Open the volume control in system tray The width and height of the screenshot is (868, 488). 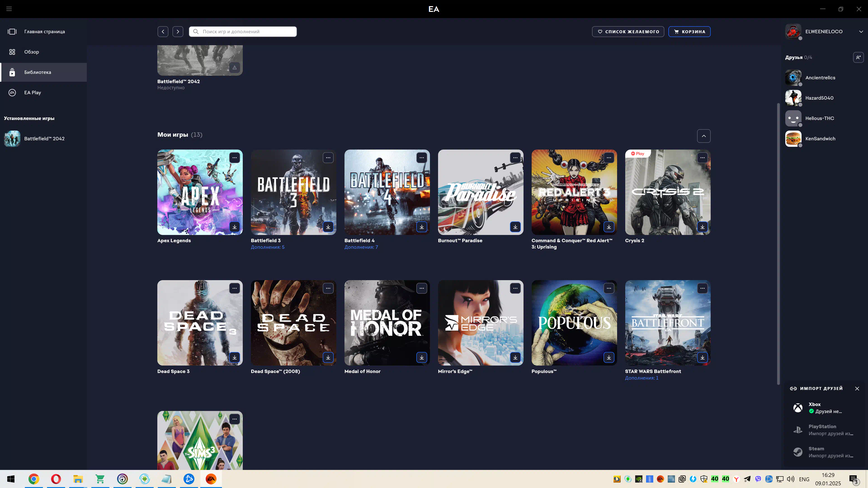coord(790,479)
